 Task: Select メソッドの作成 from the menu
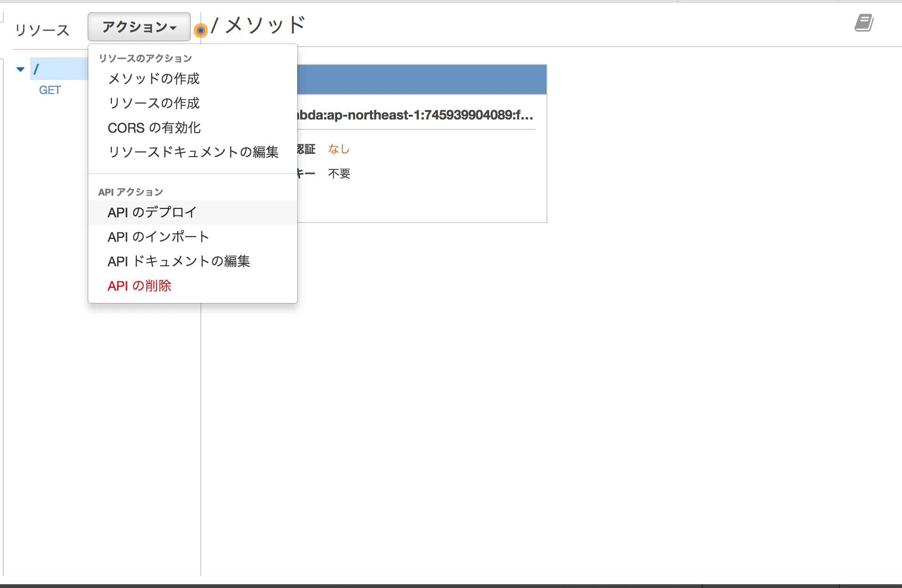(192, 79)
